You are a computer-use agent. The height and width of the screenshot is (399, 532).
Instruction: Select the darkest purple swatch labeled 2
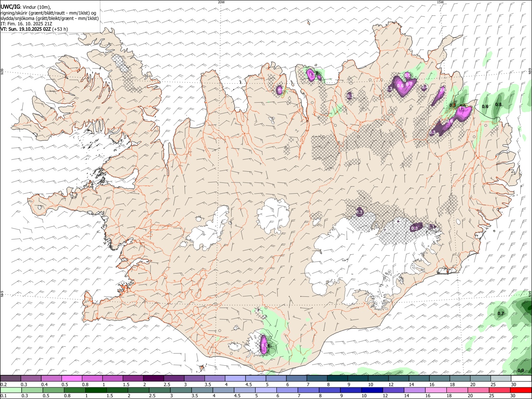tap(153, 378)
